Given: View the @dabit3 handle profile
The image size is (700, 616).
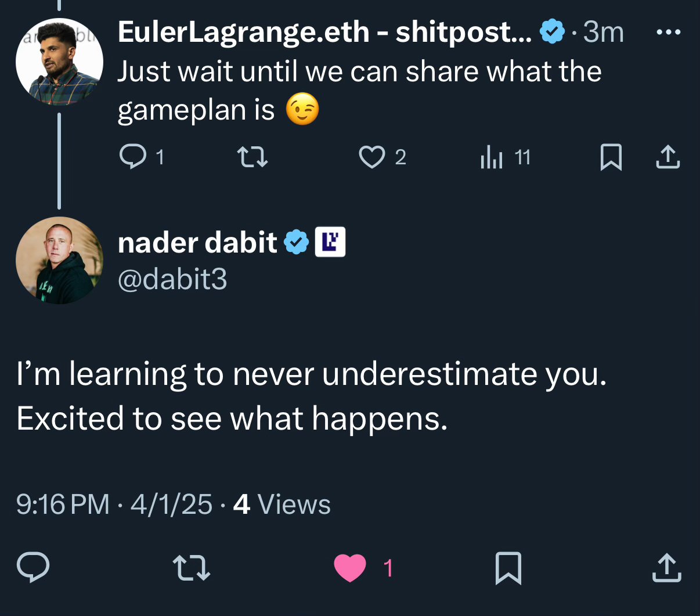Looking at the screenshot, I should (x=171, y=280).
